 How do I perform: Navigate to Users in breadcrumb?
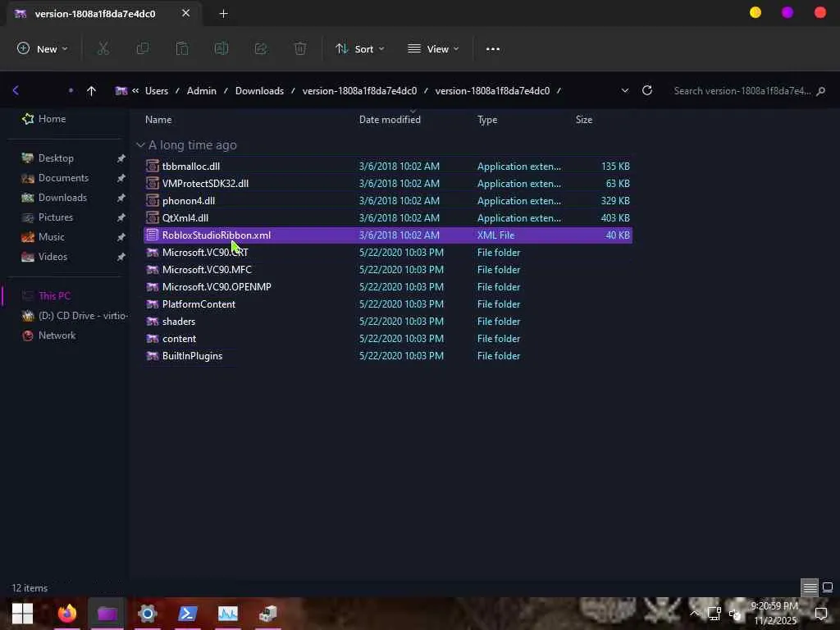click(x=157, y=90)
